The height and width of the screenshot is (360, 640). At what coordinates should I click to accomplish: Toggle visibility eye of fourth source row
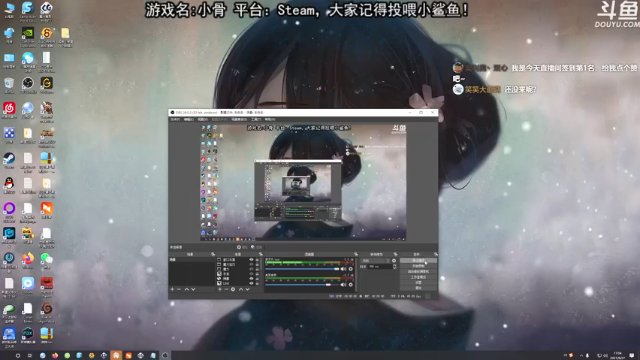(251, 274)
